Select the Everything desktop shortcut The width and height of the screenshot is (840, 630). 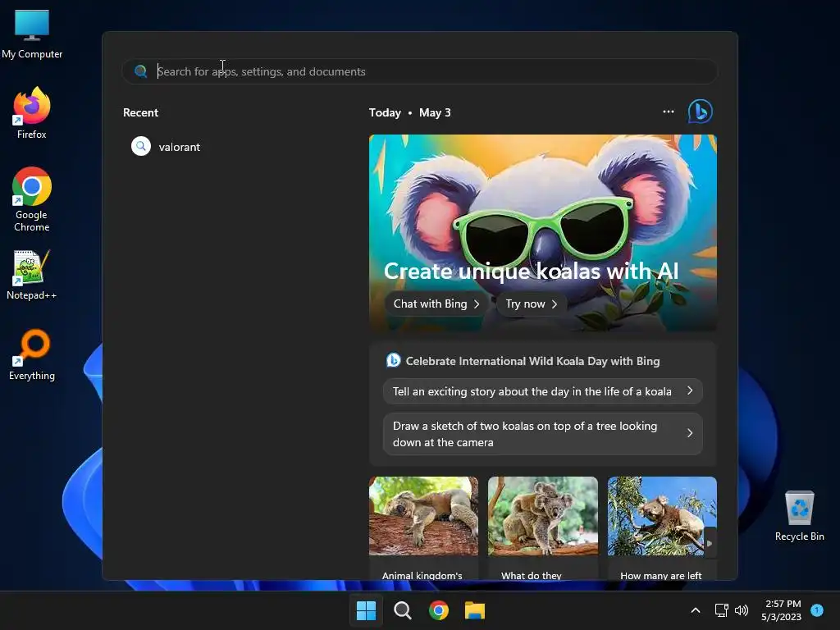coord(32,355)
